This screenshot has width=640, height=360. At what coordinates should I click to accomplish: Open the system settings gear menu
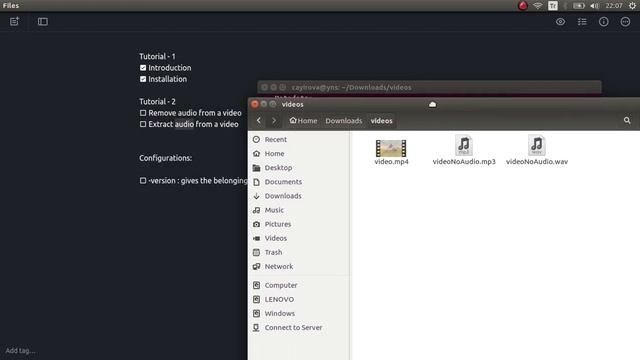[632, 6]
